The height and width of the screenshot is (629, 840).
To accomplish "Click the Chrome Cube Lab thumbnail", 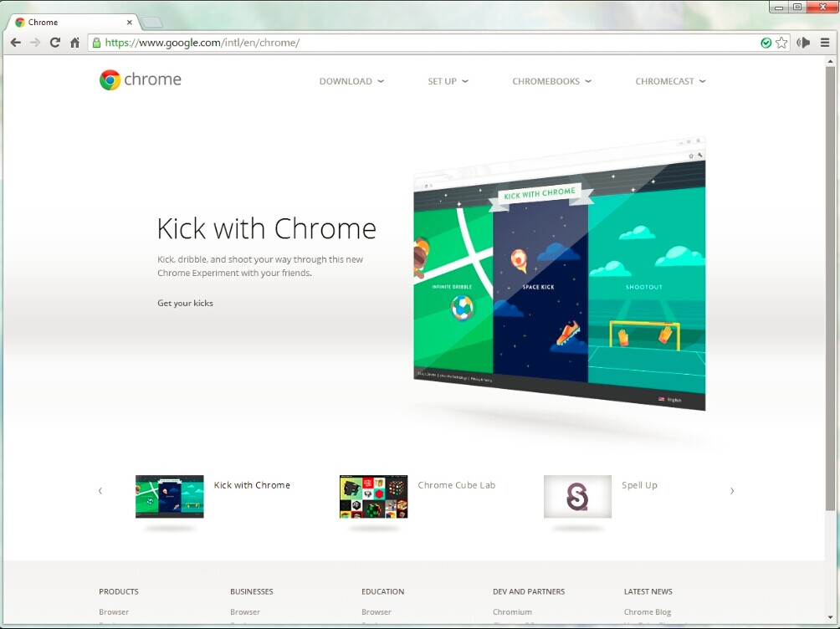I will (373, 495).
